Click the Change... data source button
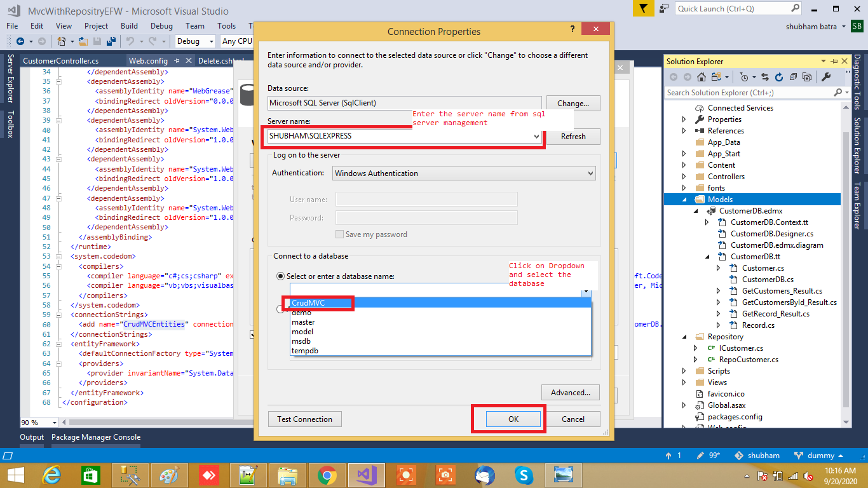Screen dimensions: 868x488 pyautogui.click(x=573, y=103)
